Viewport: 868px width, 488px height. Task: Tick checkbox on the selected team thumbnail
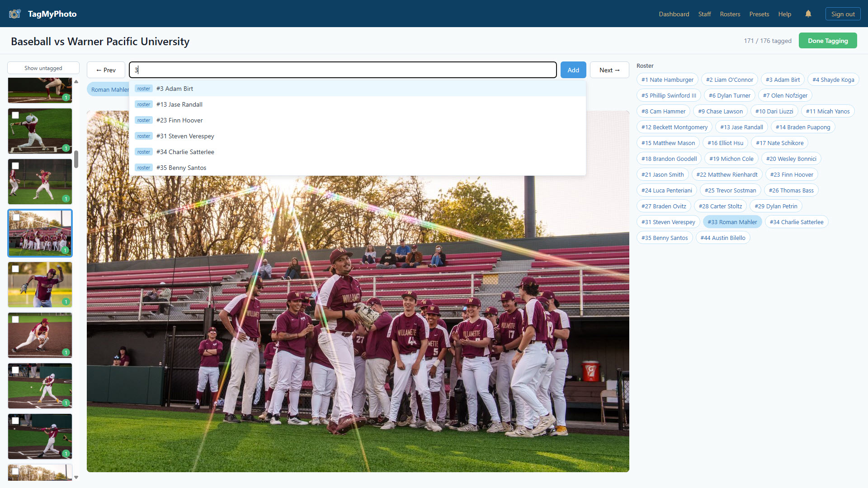point(16,217)
